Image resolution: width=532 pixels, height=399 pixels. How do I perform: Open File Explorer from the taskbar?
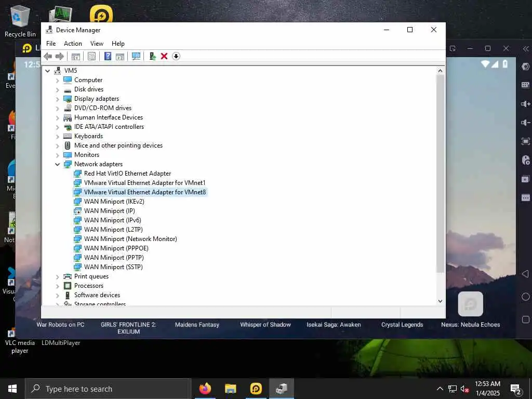coord(230,389)
